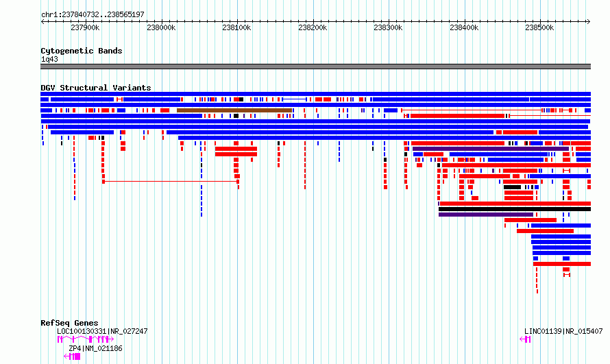The image size is (610, 364).
Task: Select the magenta LINC01139 gene model glyph
Action: point(525,339)
